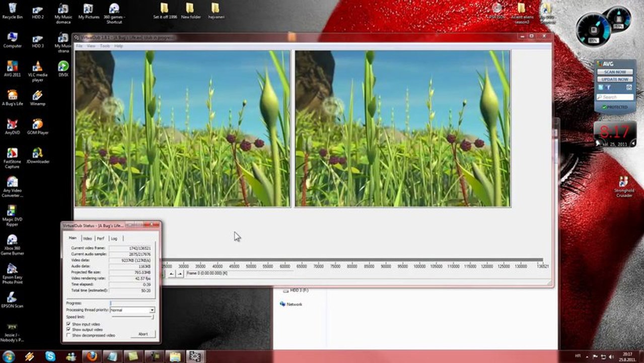Launch FastStone Capture from the desktop

coord(13,157)
